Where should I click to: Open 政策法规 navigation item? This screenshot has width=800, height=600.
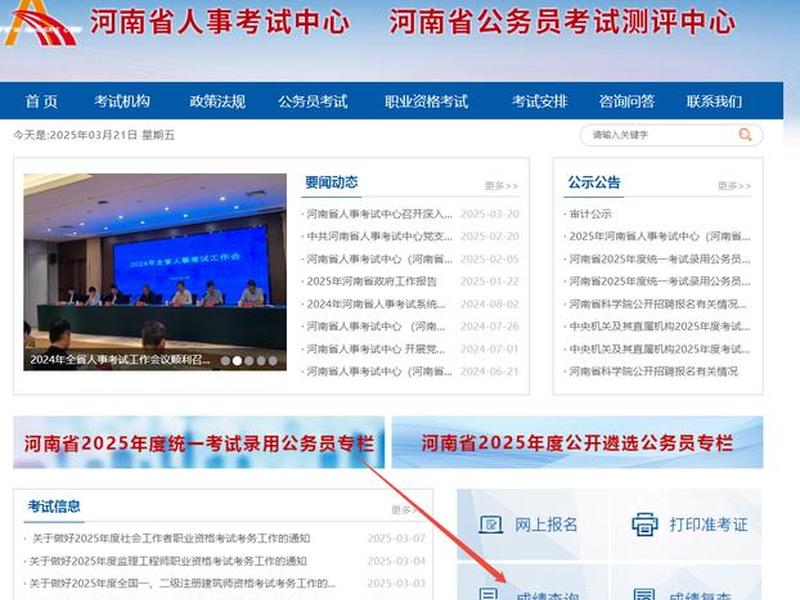click(218, 102)
